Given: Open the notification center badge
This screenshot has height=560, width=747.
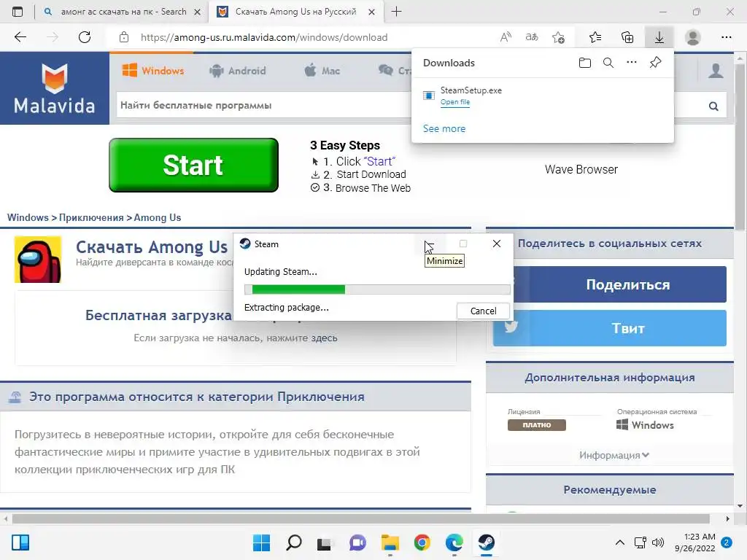Looking at the screenshot, I should 727,542.
